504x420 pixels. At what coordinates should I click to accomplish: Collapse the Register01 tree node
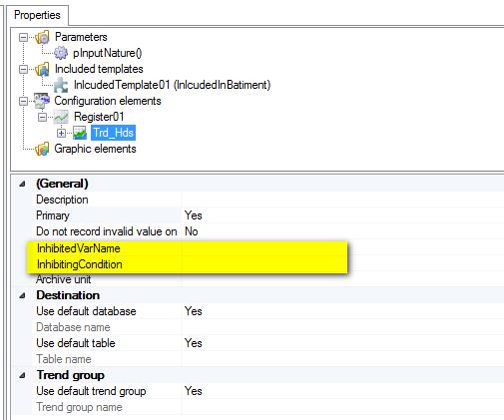point(42,117)
